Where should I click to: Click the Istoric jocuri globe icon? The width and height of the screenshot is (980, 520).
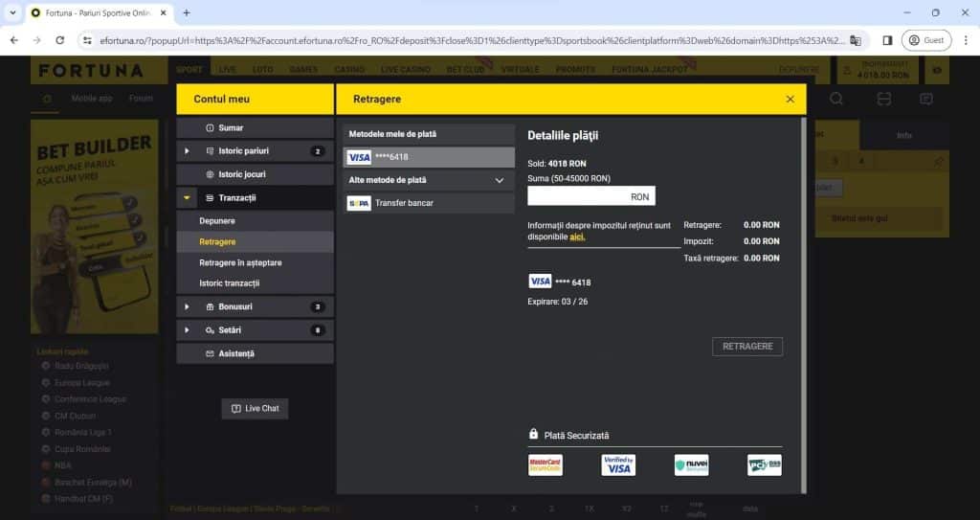210,174
